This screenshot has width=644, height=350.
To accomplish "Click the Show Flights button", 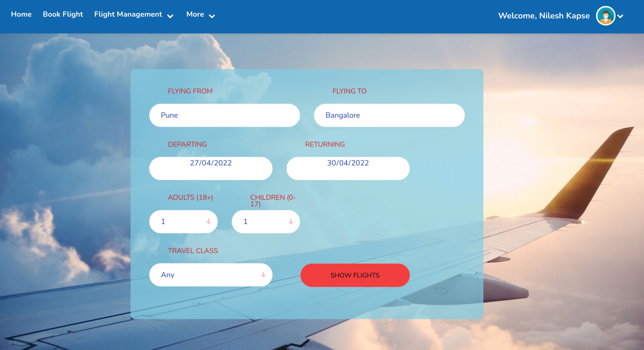I will pyautogui.click(x=355, y=275).
